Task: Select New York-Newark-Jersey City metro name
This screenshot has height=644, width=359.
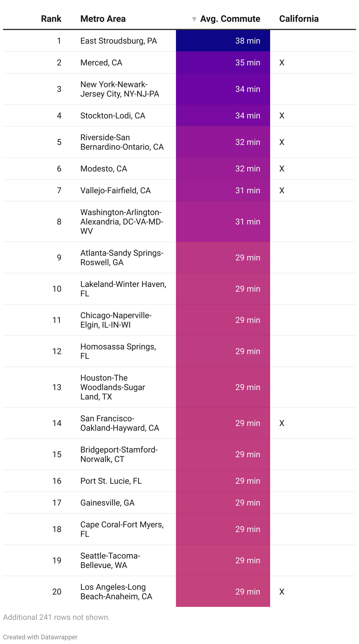Action: coord(120,89)
